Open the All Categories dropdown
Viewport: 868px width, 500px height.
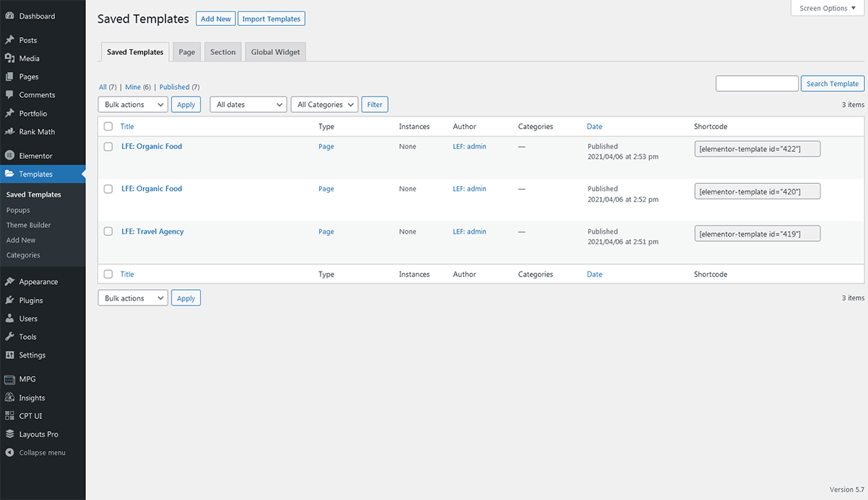[x=324, y=105]
